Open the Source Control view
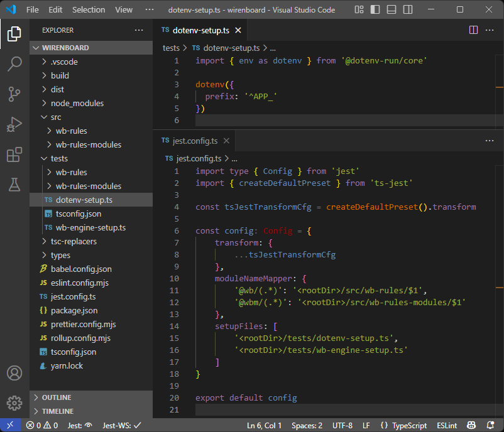Viewport: 504px width, 432px height. [14, 94]
